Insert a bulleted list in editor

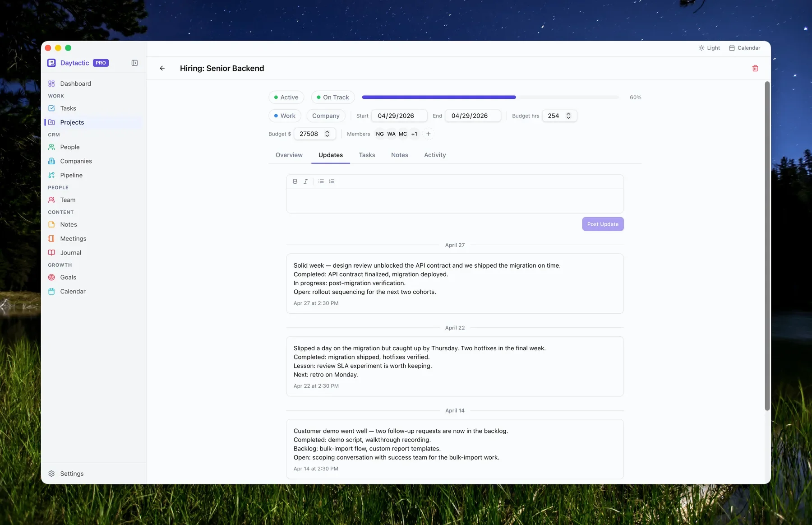[321, 181]
